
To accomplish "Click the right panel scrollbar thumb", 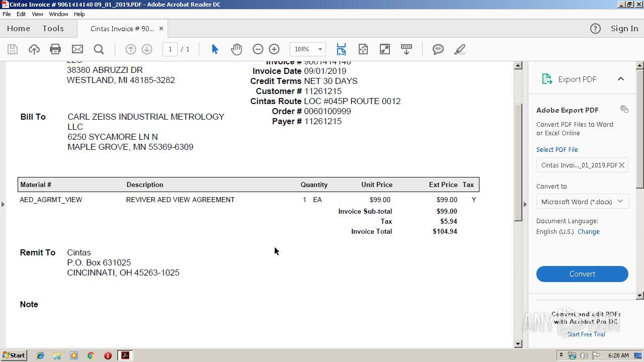I will pos(640,128).
